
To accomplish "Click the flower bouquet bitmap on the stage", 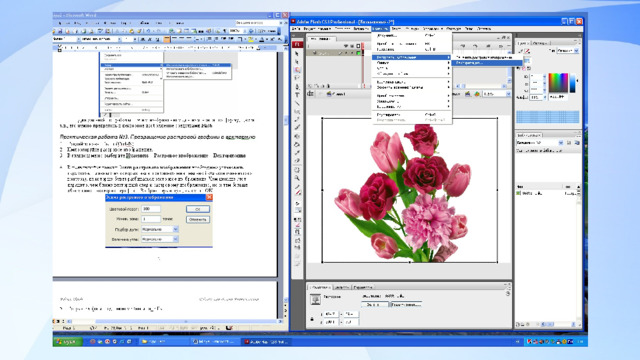I will click(409, 190).
